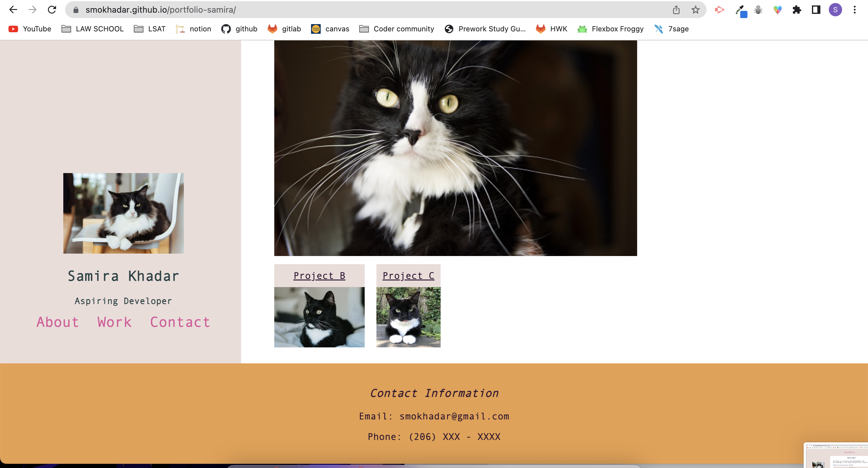
Task: Click the color picker eyedropper extension
Action: click(740, 10)
